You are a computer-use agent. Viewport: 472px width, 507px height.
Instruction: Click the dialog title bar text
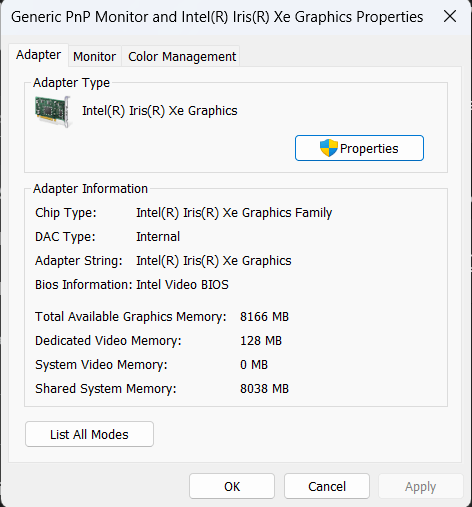pyautogui.click(x=217, y=17)
